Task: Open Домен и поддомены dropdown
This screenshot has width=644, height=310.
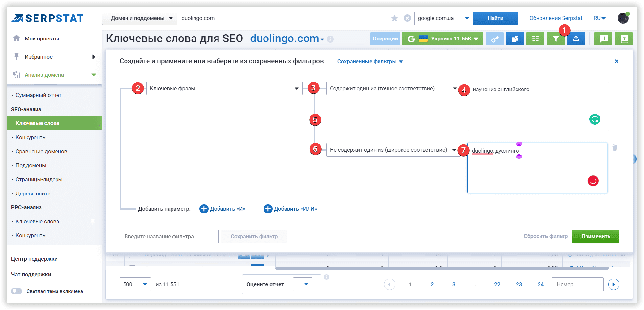Action: (x=139, y=18)
